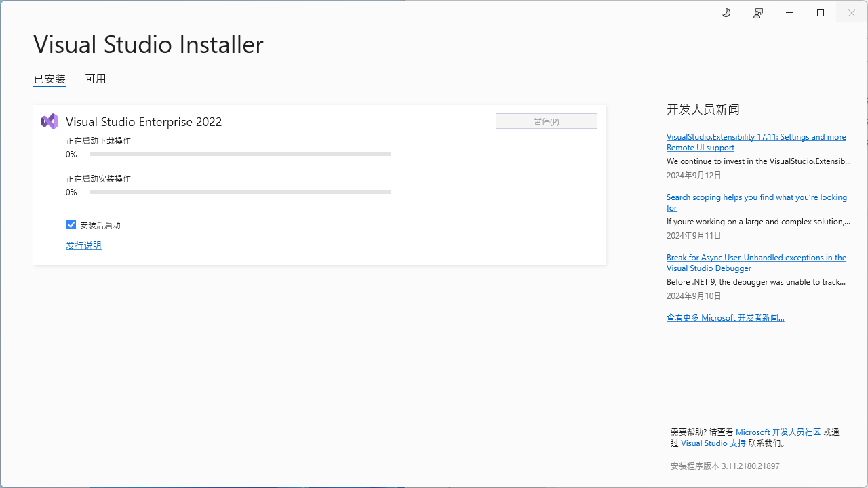Uncheck the 安装后启动 checkbox

71,225
